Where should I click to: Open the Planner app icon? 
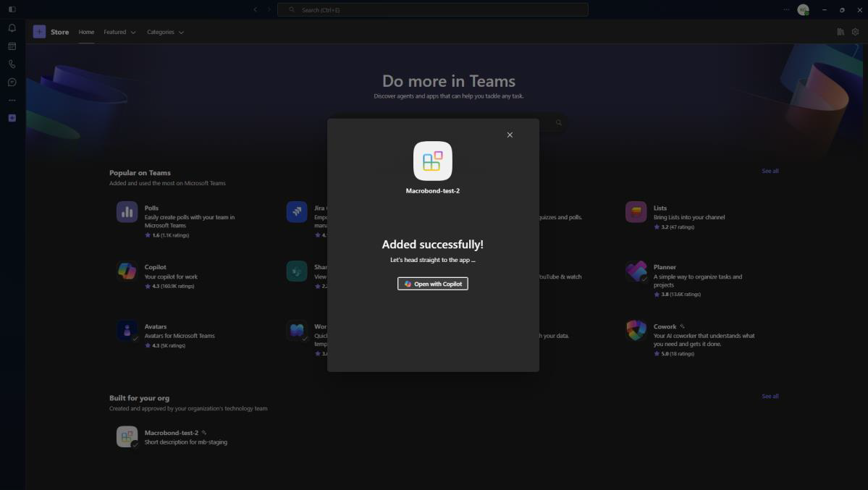(636, 271)
